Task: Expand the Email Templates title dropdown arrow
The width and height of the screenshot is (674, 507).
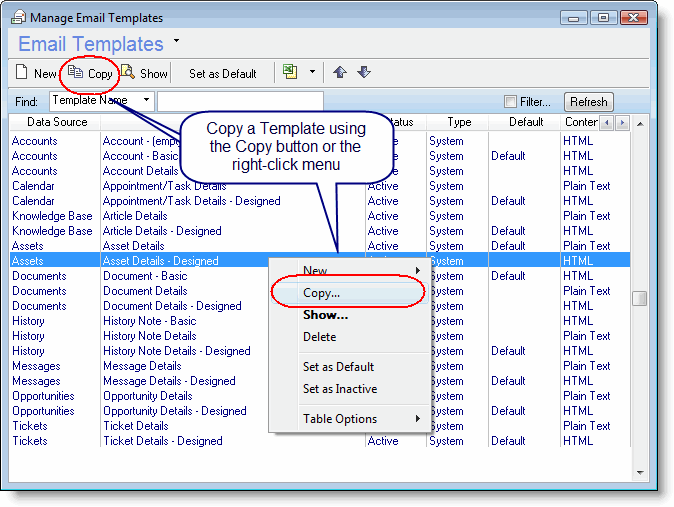Action: (177, 41)
